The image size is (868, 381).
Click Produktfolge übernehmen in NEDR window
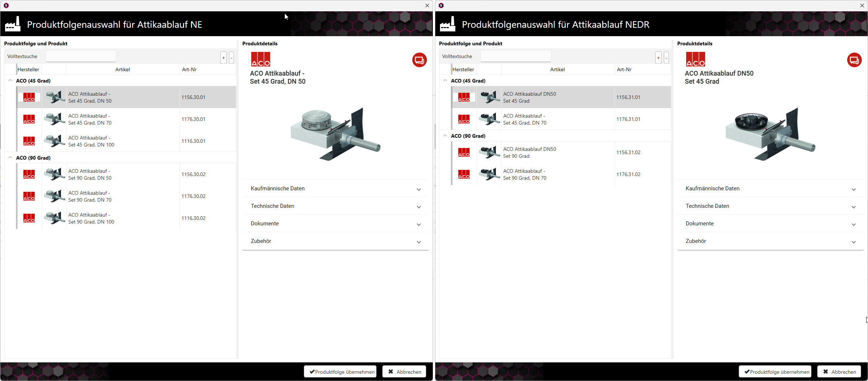coord(775,372)
